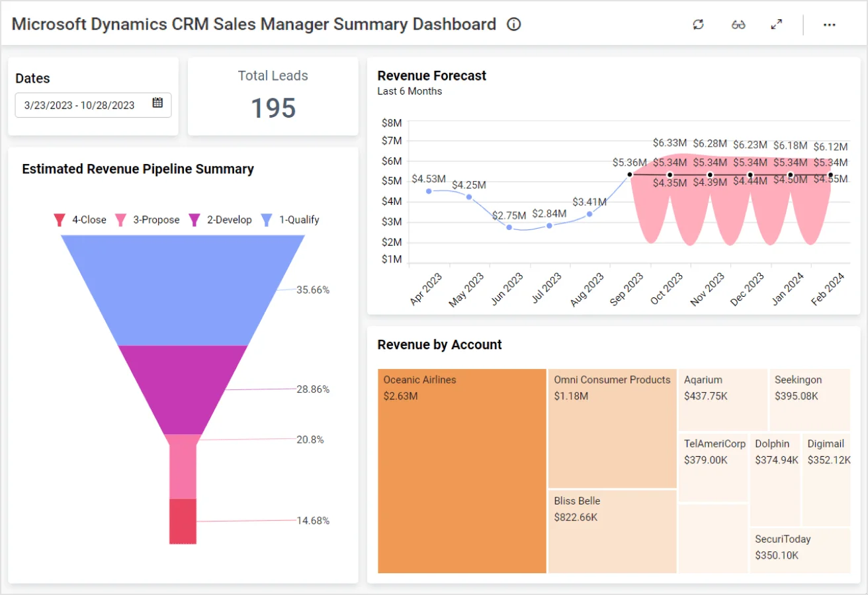Click the Apr 2023 revenue data point
Viewport: 868px width, 595px height.
429,191
